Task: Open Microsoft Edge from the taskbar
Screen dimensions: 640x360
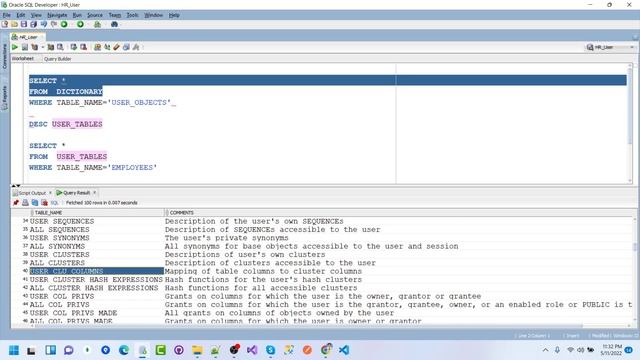Action: point(124,350)
